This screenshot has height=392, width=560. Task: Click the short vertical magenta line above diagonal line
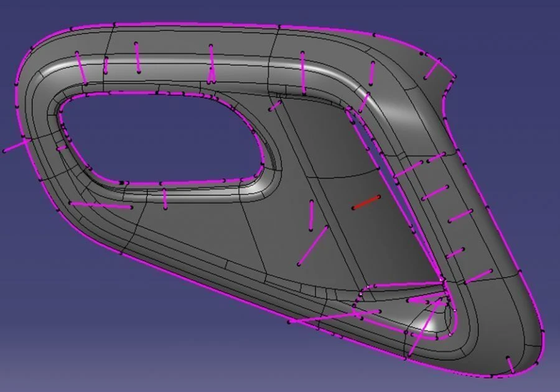pyautogui.click(x=311, y=215)
